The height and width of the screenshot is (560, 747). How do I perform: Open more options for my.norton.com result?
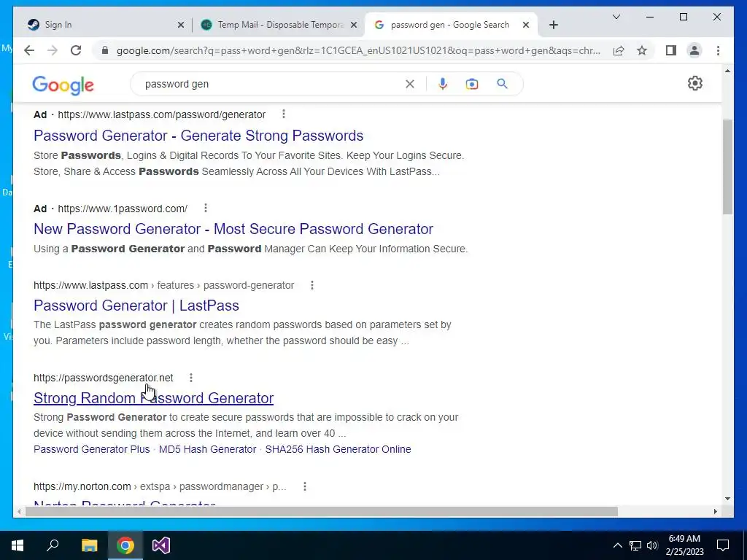point(305,486)
